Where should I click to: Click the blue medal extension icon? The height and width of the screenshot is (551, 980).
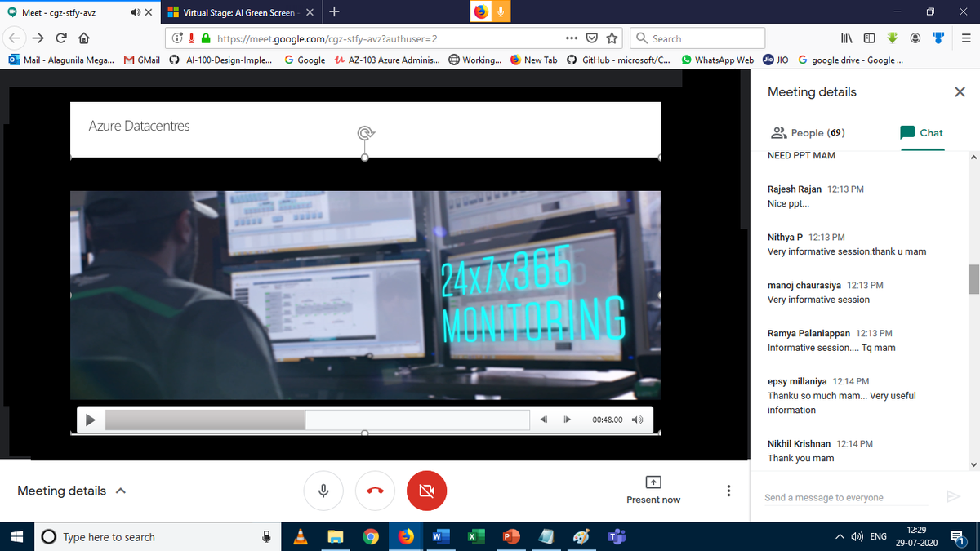938,38
